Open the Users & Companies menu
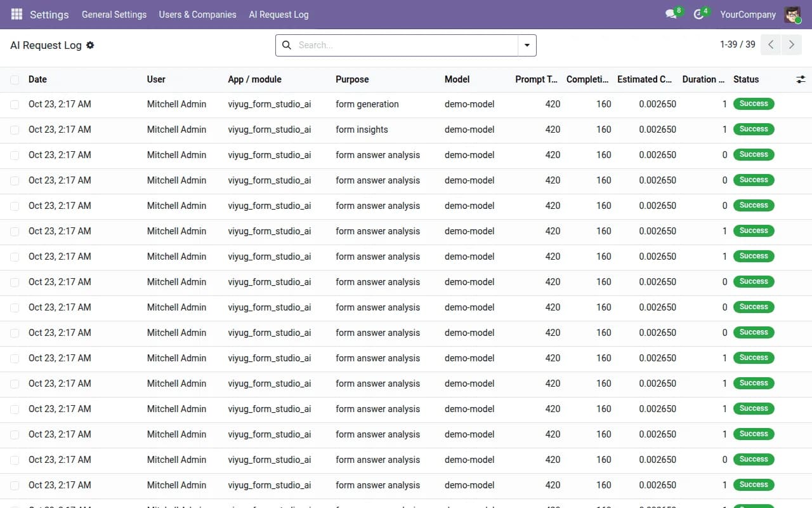 (x=197, y=14)
